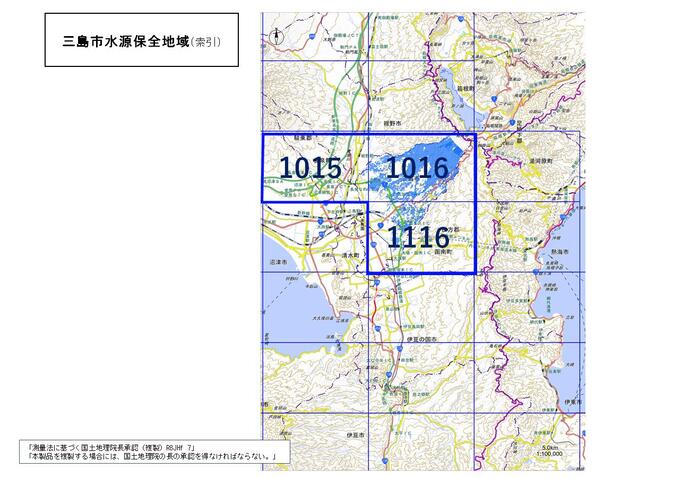Click the 函南町 map label
The image size is (690, 478).
pos(443,252)
